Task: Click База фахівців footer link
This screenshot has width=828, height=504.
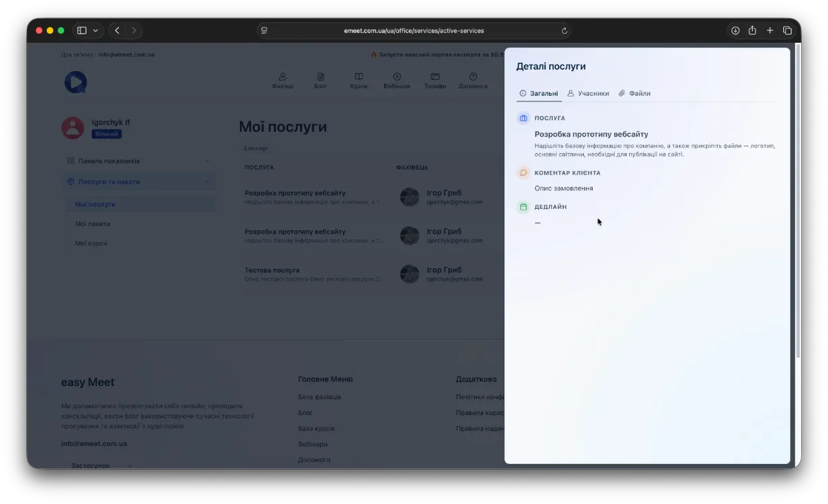Action: pos(319,397)
